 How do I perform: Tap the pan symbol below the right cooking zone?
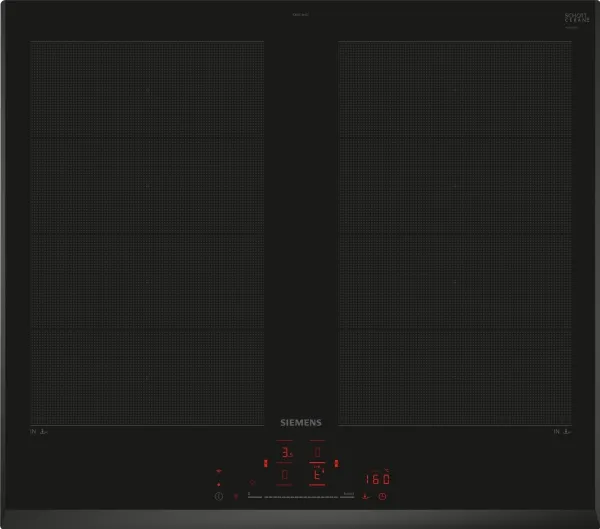point(567,432)
